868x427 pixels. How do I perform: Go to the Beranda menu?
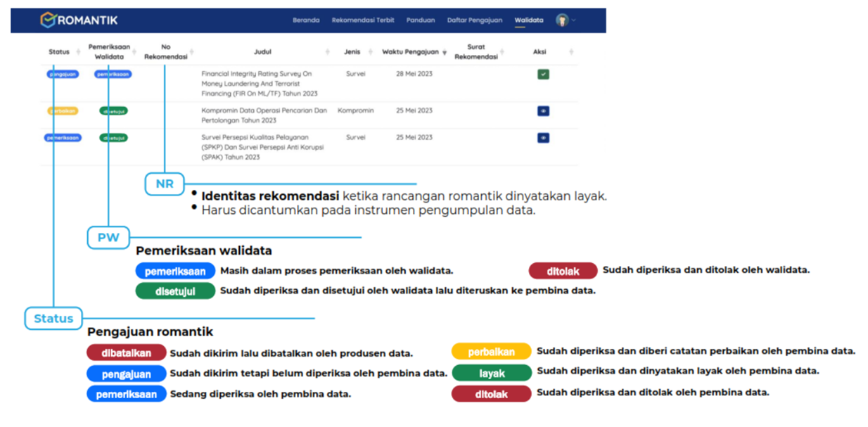(306, 20)
